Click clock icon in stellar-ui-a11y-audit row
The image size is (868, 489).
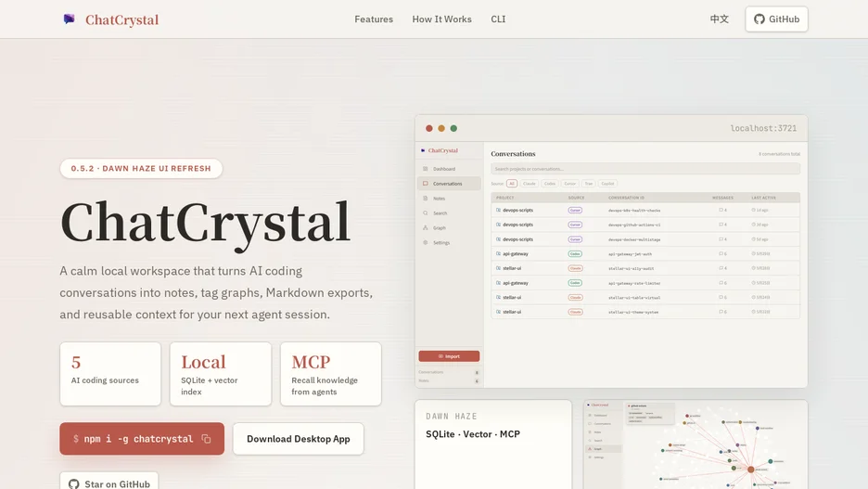753,268
